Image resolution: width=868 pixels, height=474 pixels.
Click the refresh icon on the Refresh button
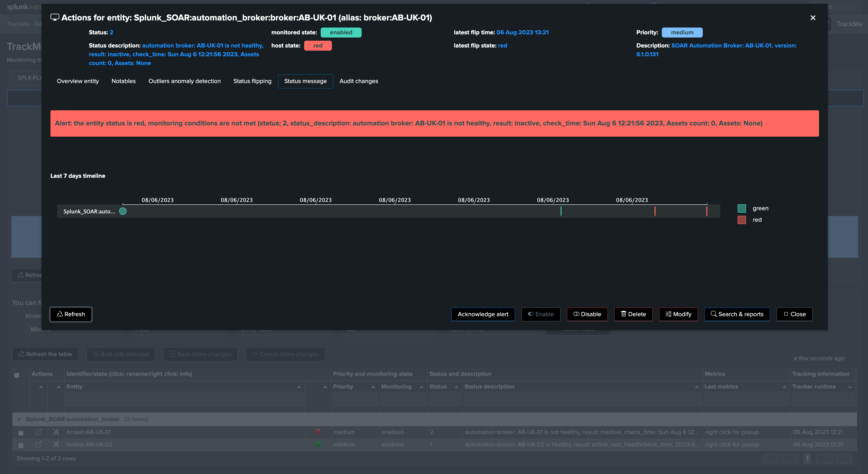pos(60,314)
